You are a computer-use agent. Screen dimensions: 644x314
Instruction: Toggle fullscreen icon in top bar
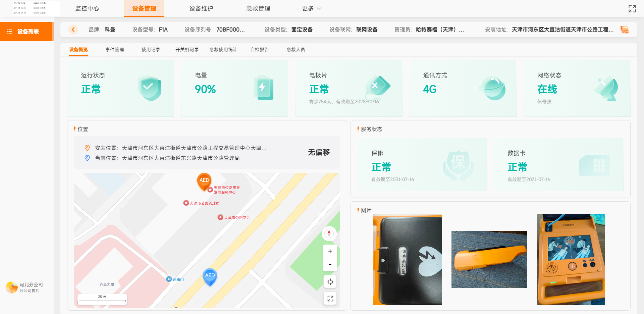[x=632, y=9]
